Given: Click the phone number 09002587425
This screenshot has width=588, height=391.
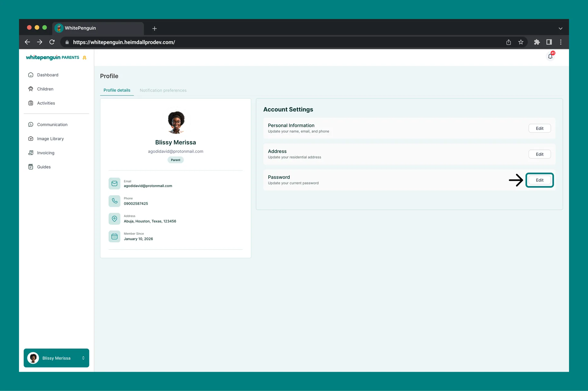Looking at the screenshot, I should click(136, 203).
